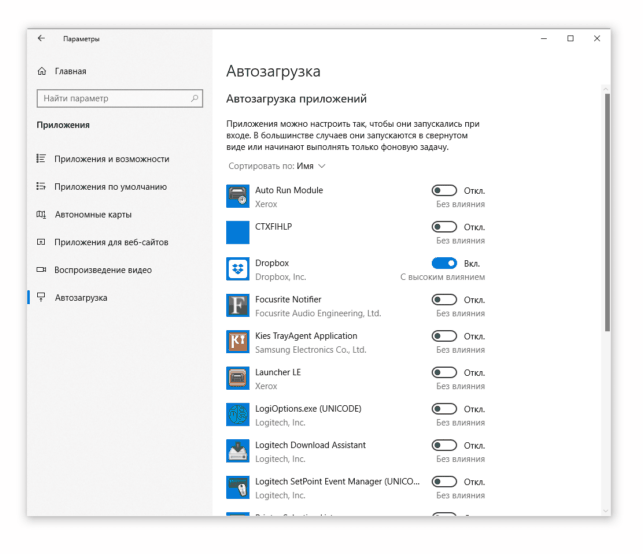Close the Параметры window

point(597,38)
